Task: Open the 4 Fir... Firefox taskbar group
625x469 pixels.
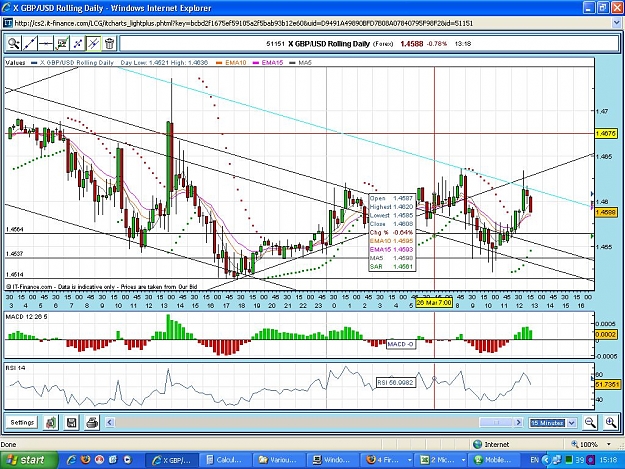Action: coord(386,460)
